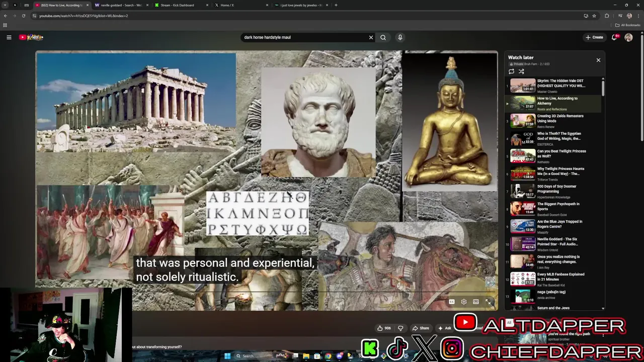Go to YouTube home via logo
The height and width of the screenshot is (362, 644).
tap(32, 37)
